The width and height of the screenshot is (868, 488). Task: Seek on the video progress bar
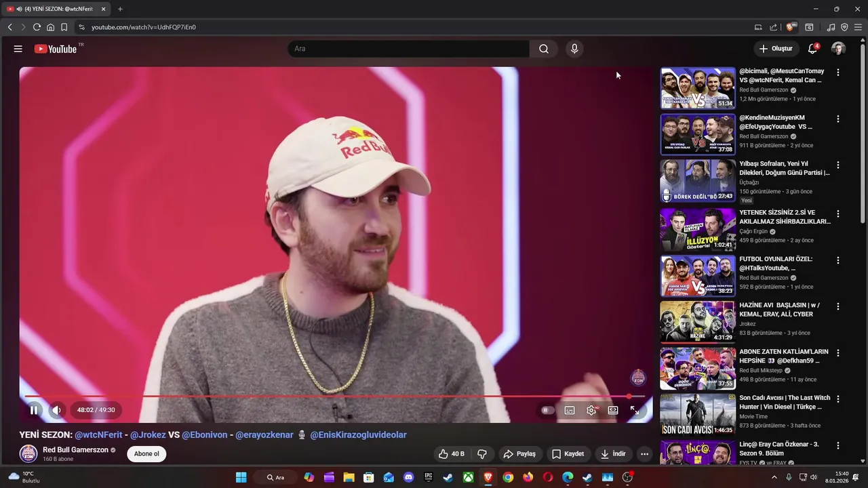click(335, 396)
